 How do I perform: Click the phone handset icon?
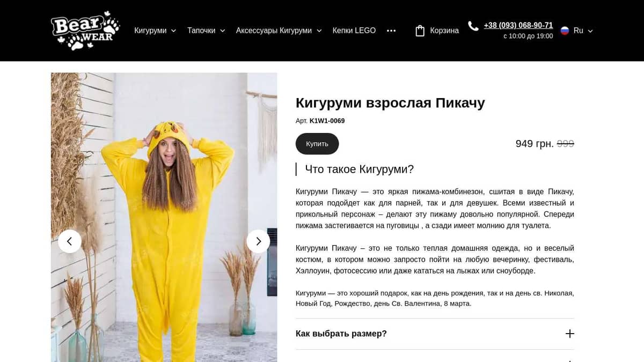(x=473, y=26)
